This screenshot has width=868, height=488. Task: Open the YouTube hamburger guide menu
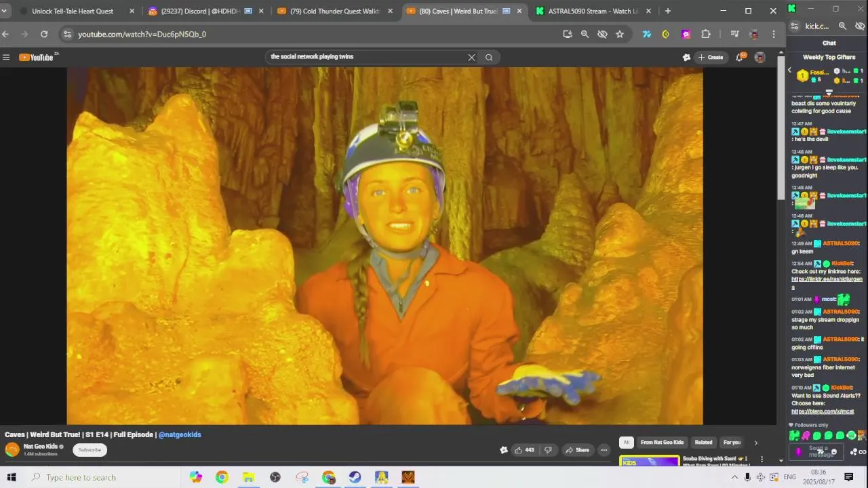6,57
